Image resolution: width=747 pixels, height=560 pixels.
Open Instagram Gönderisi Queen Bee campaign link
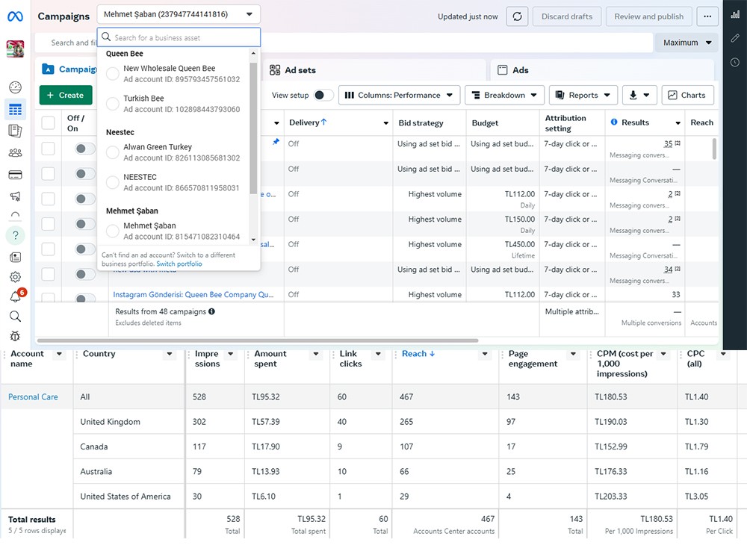(193, 295)
